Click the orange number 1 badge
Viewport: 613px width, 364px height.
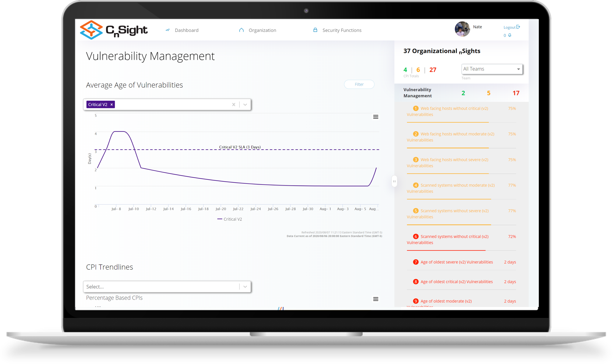(416, 108)
